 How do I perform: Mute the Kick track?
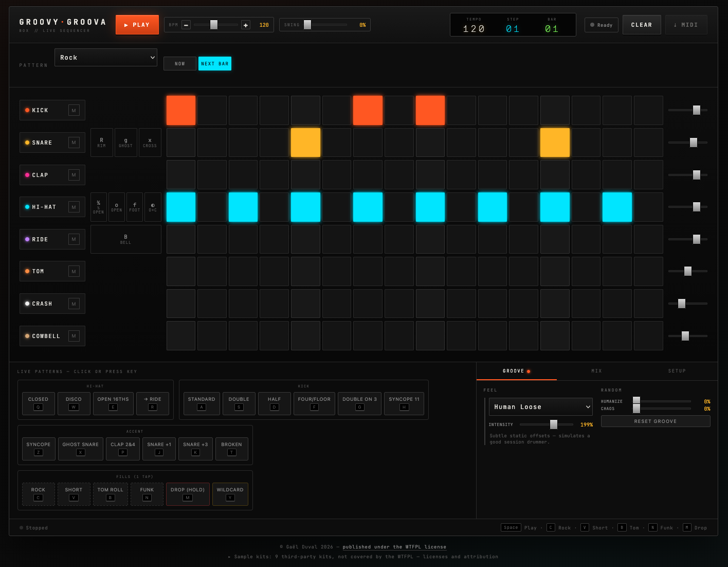[x=74, y=110]
